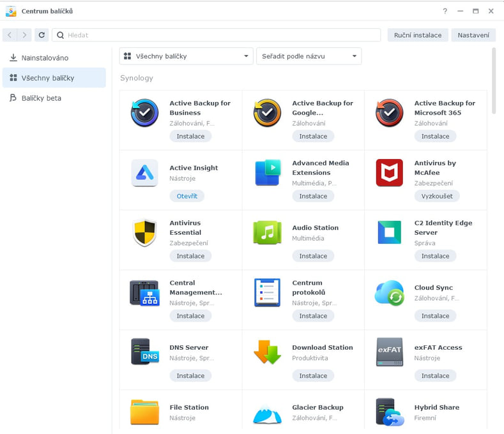Select the DNS Server icon

click(144, 352)
